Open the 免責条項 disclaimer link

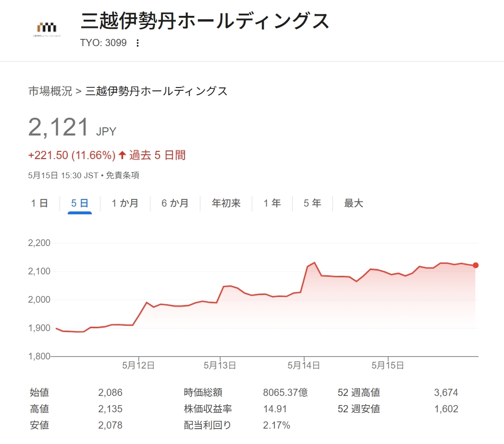point(123,175)
